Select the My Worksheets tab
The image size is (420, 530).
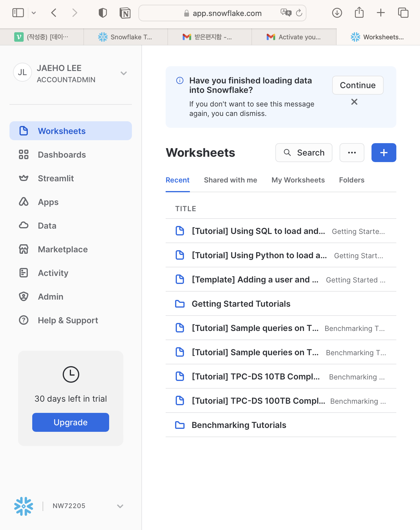298,180
